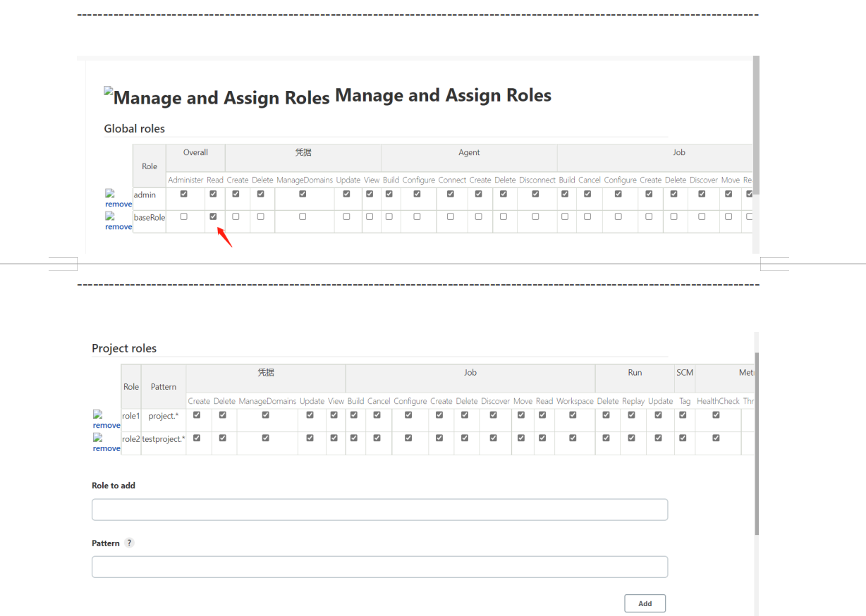The image size is (866, 616).
Task: Select the Project roles heading
Action: (x=124, y=348)
